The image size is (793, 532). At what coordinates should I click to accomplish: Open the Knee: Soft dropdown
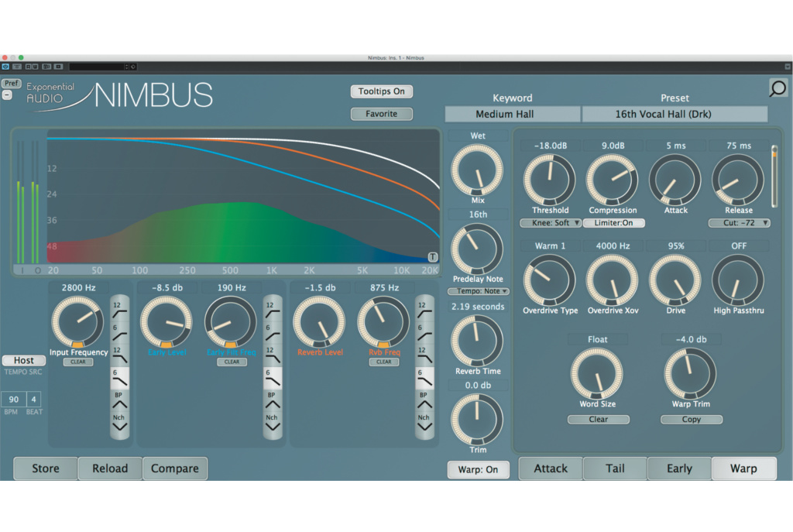click(551, 223)
